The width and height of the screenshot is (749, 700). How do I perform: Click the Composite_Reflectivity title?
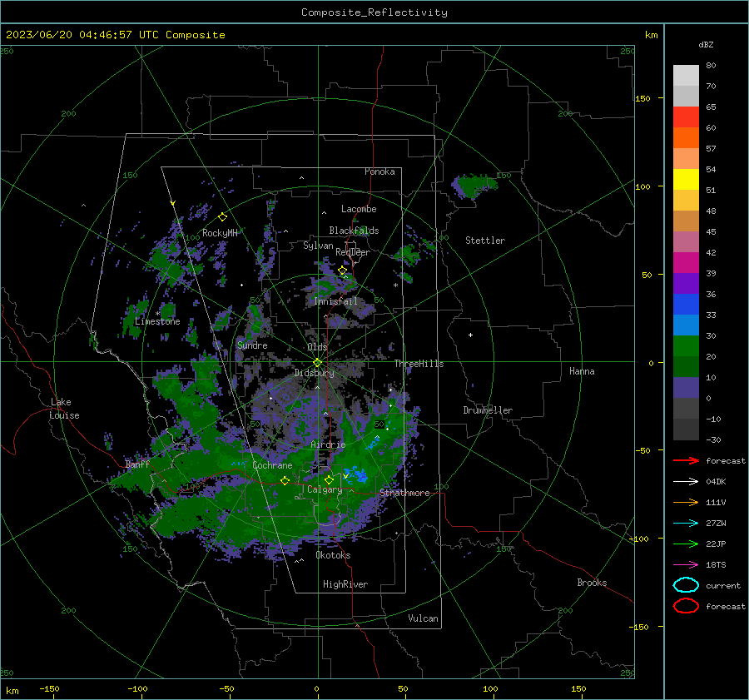click(x=374, y=12)
